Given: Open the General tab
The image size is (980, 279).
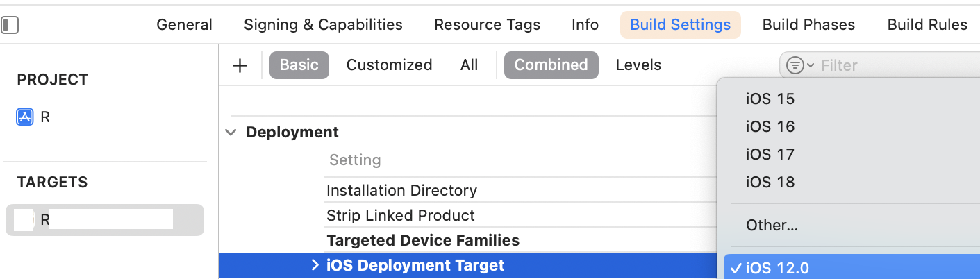Looking at the screenshot, I should pos(184,25).
